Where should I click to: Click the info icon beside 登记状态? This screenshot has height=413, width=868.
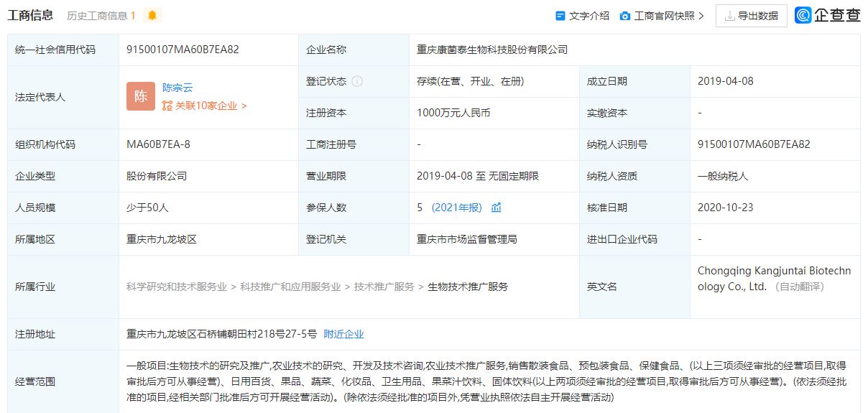pyautogui.click(x=357, y=81)
